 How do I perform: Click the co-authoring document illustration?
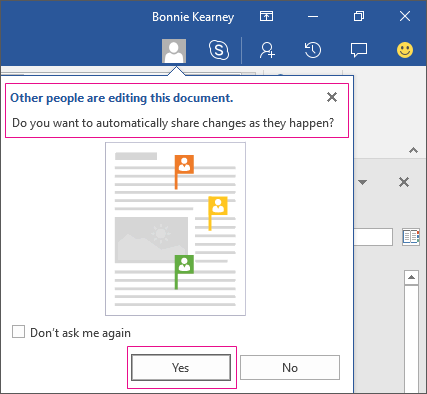coord(176,229)
